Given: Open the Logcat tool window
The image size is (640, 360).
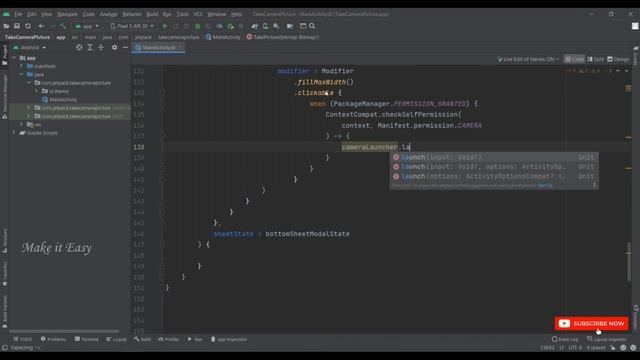Looking at the screenshot, I should pos(116,339).
